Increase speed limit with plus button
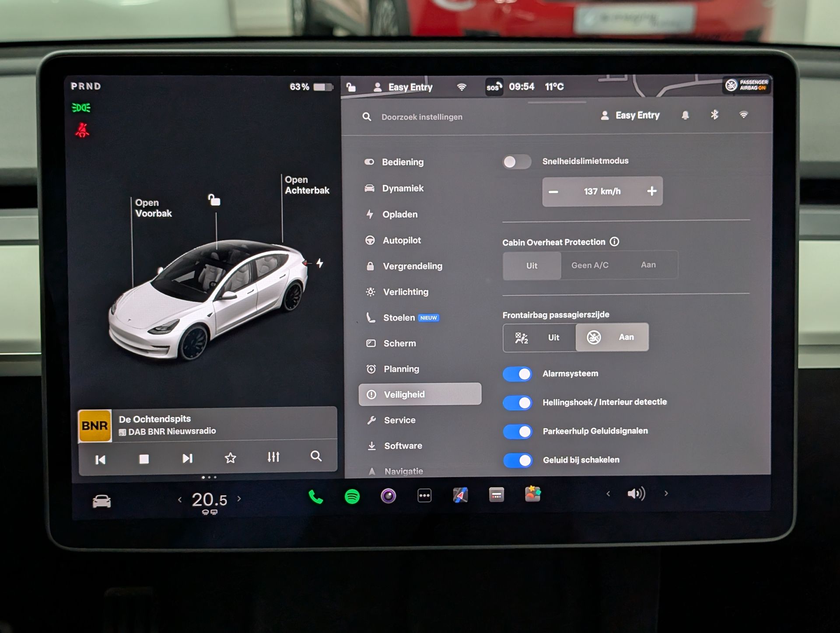The height and width of the screenshot is (633, 840). coord(651,191)
